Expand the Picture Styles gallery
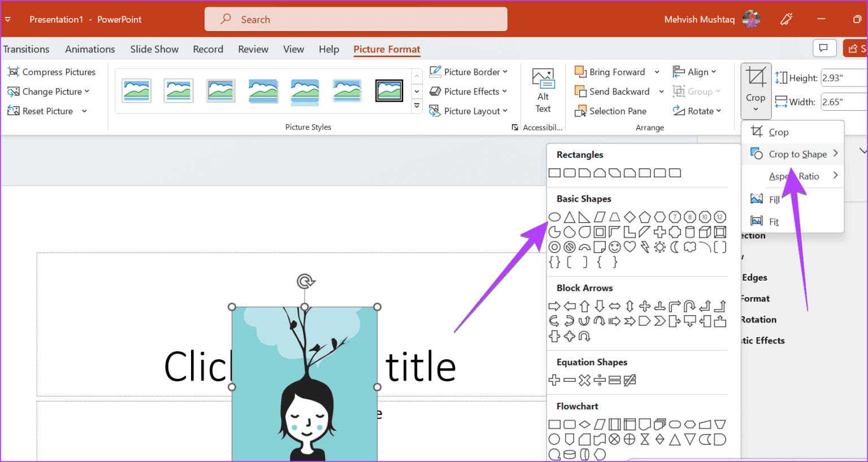This screenshot has height=462, width=868. click(416, 106)
